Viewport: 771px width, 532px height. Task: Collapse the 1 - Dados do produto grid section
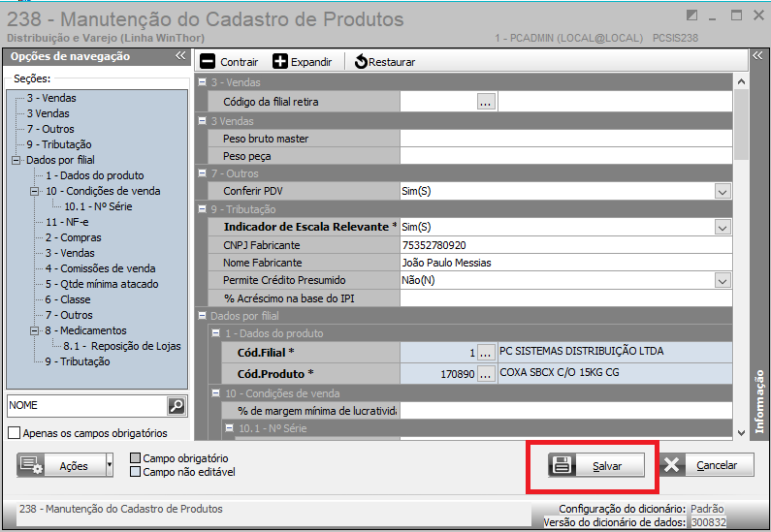(216, 333)
